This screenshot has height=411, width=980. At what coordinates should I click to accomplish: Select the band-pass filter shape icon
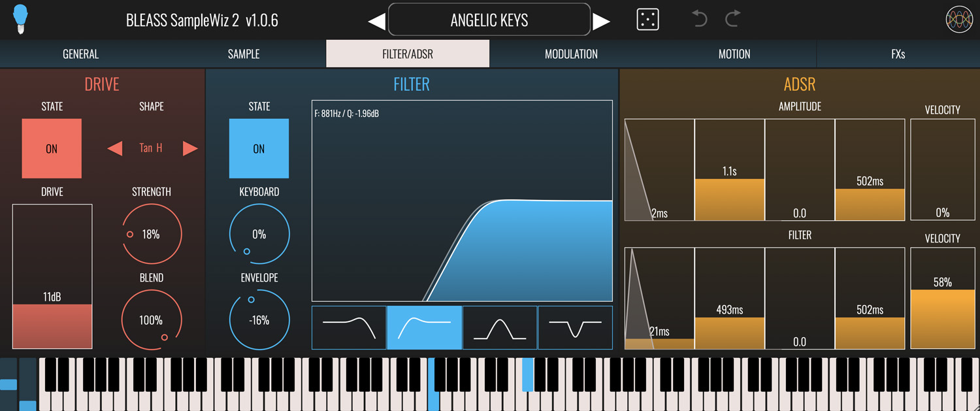(500, 327)
